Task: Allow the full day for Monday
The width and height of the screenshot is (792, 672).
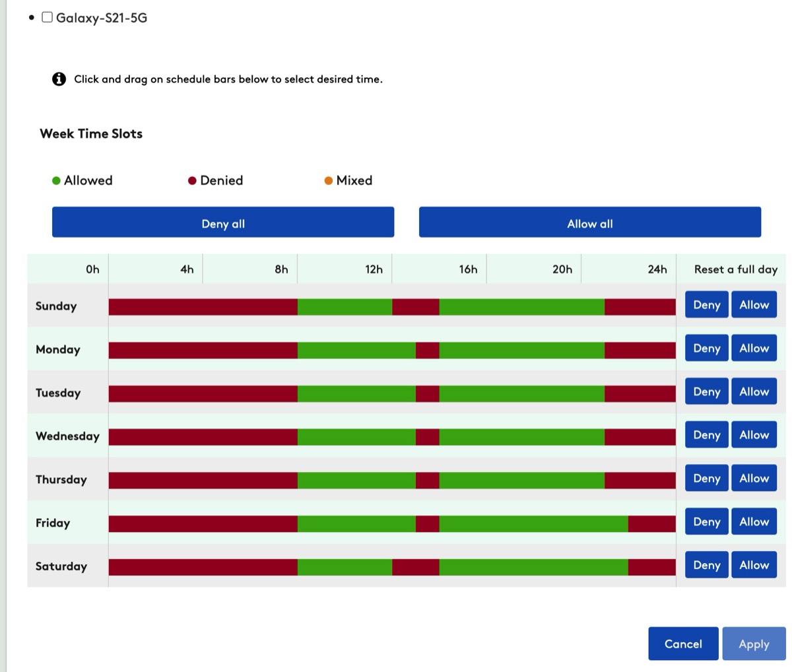Action: coord(754,348)
